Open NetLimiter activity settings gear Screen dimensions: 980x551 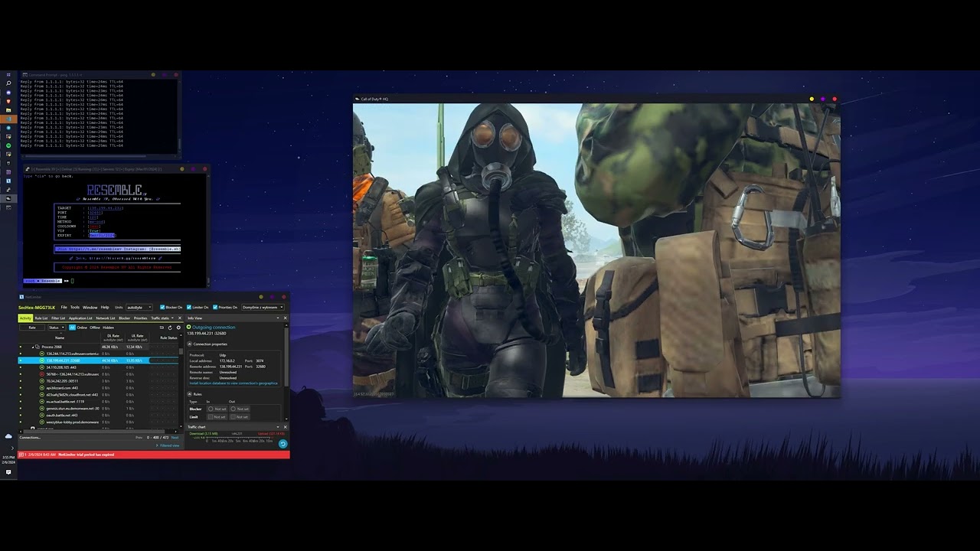178,328
